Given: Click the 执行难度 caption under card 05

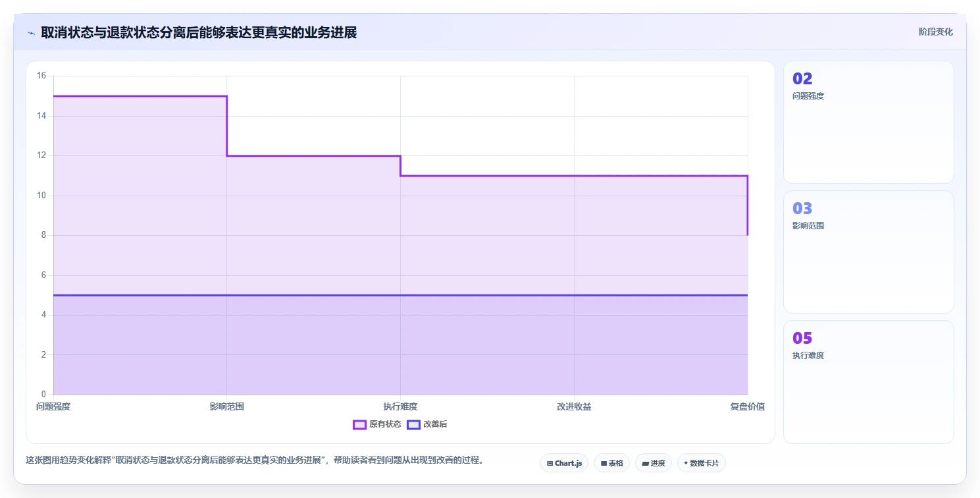Looking at the screenshot, I should [x=808, y=356].
